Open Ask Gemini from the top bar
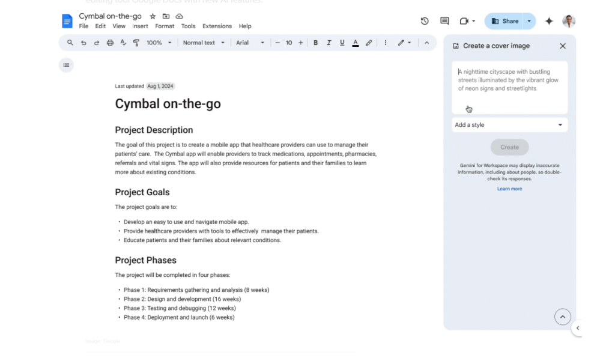This screenshot has height=364, width=615. 549,20
